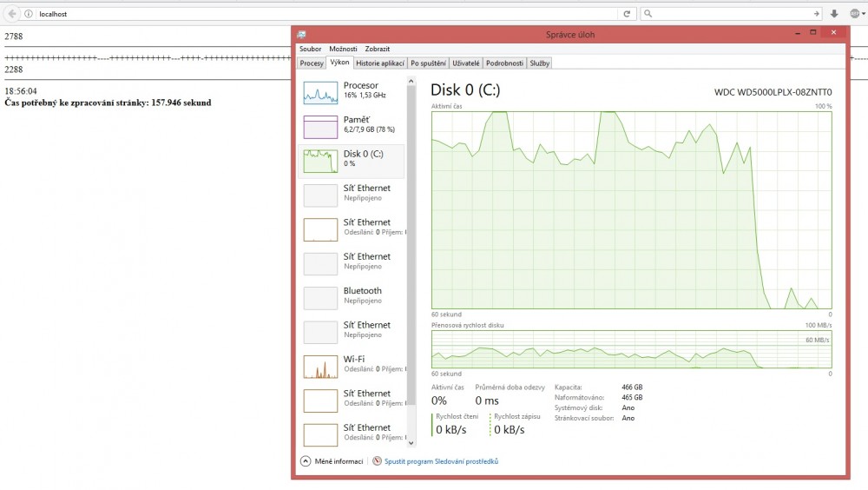This screenshot has height=490, width=868.
Task: Open the Soubor menu
Action: pyautogui.click(x=310, y=49)
